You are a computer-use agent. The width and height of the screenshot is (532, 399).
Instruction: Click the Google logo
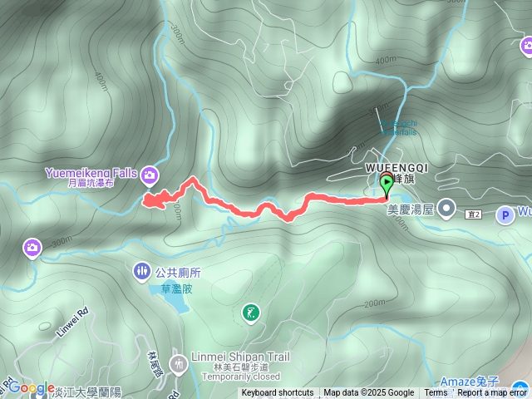pyautogui.click(x=32, y=387)
